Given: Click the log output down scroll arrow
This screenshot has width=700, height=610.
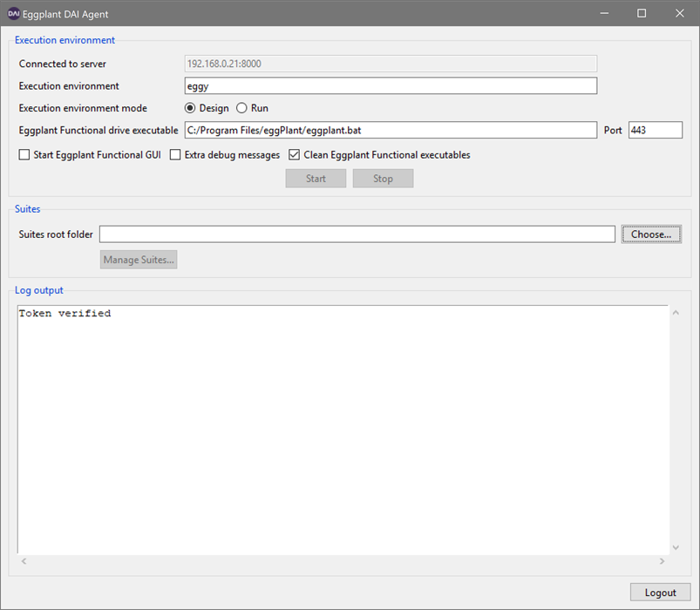Looking at the screenshot, I should coord(676,547).
